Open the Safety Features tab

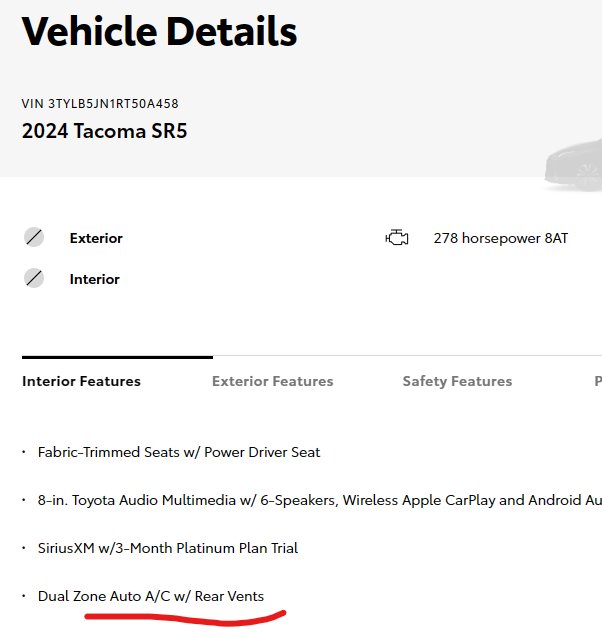(457, 381)
